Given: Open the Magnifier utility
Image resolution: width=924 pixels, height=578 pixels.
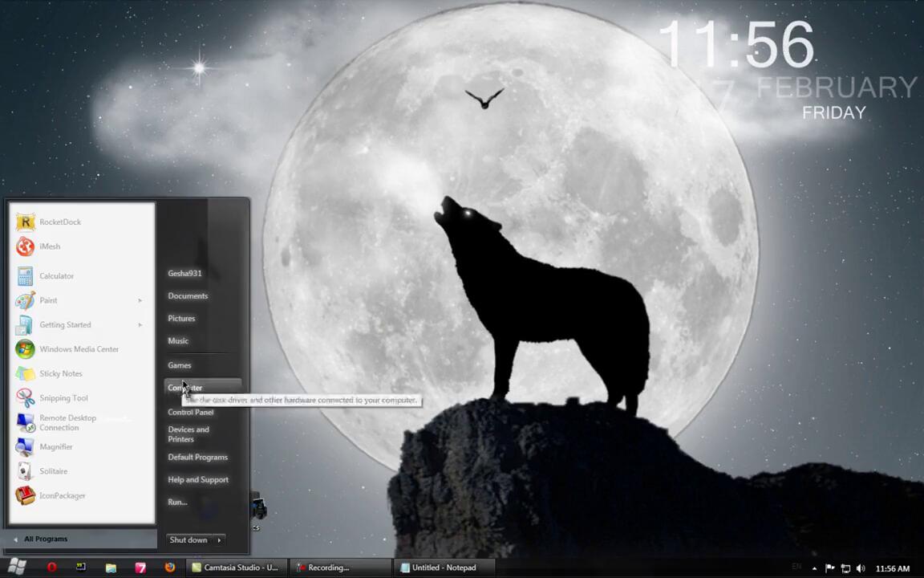Looking at the screenshot, I should [55, 446].
